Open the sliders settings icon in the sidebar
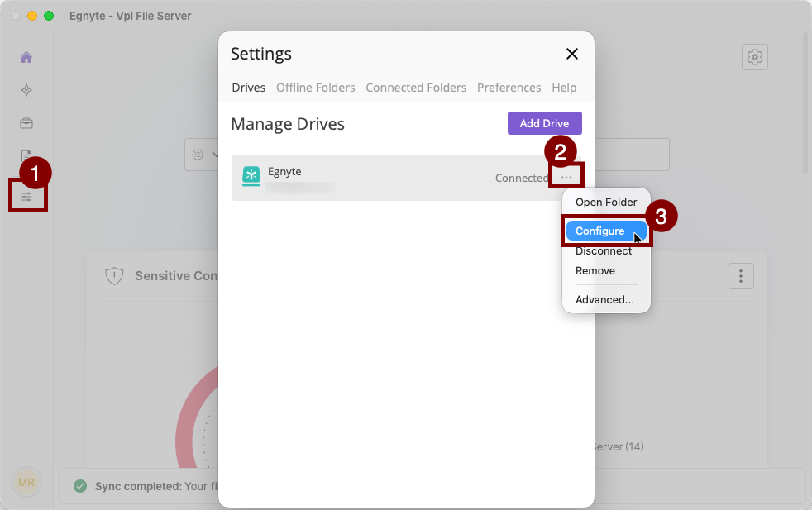This screenshot has height=510, width=812. click(x=26, y=197)
